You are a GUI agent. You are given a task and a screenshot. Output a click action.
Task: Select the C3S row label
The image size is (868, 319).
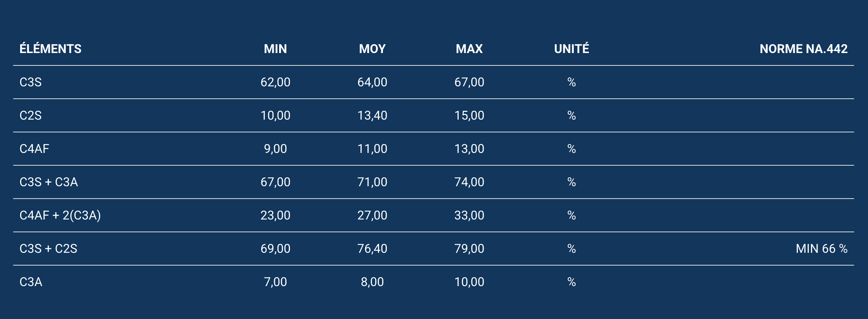31,82
